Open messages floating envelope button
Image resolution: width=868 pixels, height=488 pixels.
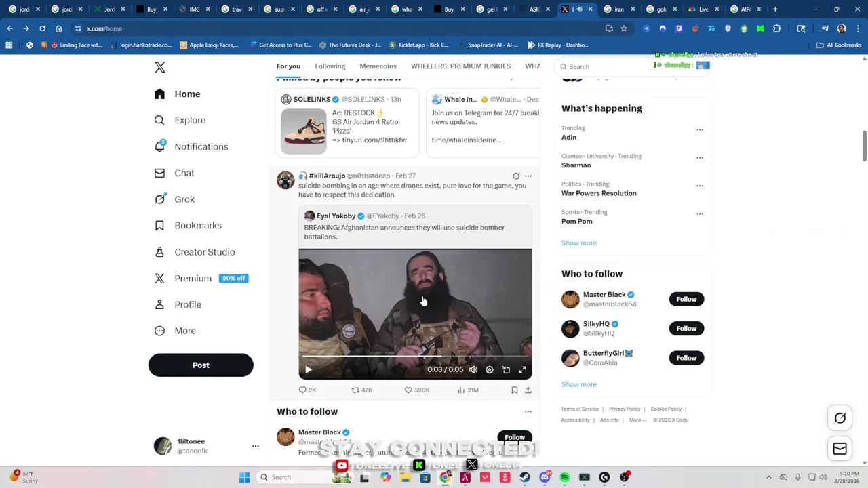tap(840, 448)
